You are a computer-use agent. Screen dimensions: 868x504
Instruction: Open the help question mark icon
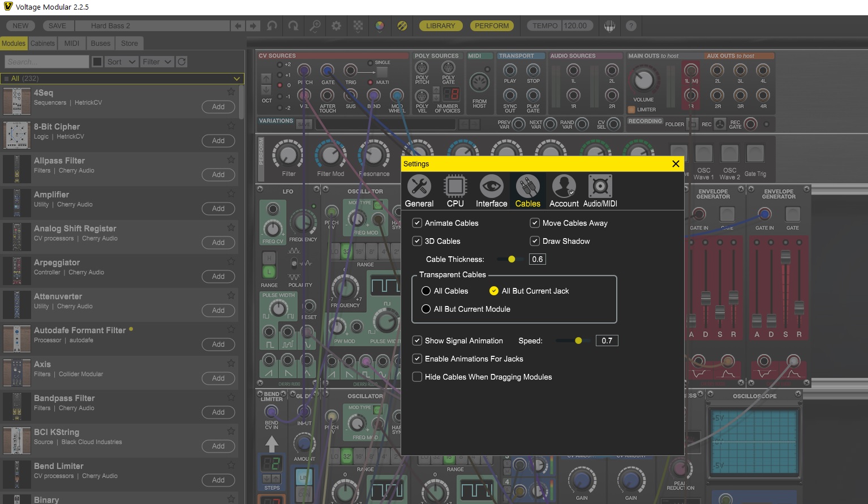coord(631,26)
